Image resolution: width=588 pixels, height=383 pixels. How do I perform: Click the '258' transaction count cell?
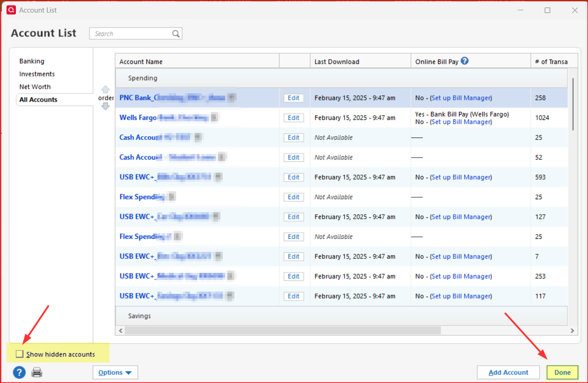click(x=540, y=98)
